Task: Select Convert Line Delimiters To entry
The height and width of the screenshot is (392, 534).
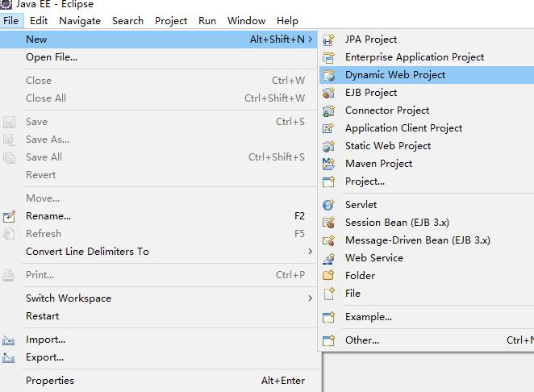Action: [x=158, y=252]
